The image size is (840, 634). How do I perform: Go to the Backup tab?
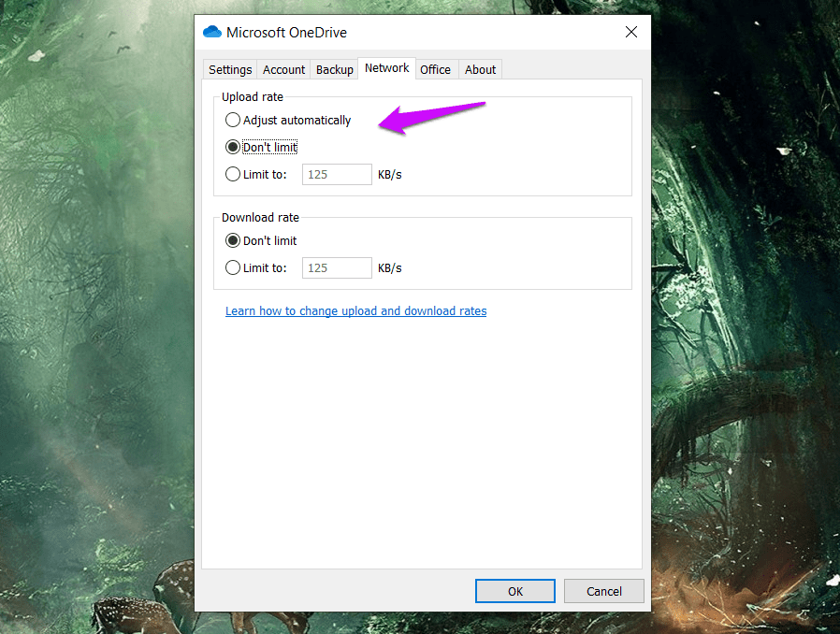[x=334, y=69]
